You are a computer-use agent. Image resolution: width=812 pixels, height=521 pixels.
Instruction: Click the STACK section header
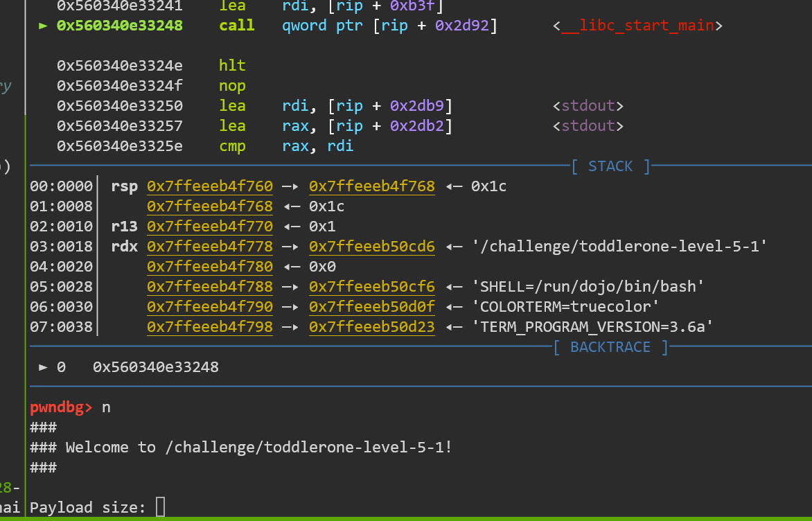point(610,166)
